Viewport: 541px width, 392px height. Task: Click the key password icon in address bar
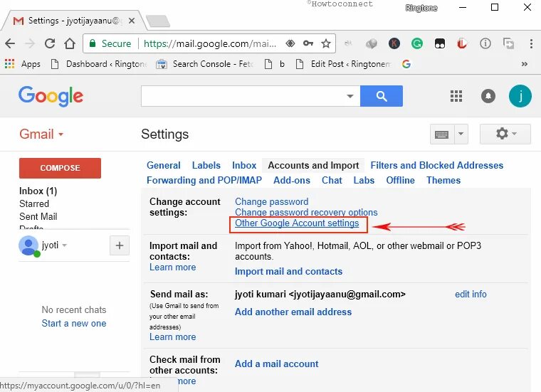point(308,43)
